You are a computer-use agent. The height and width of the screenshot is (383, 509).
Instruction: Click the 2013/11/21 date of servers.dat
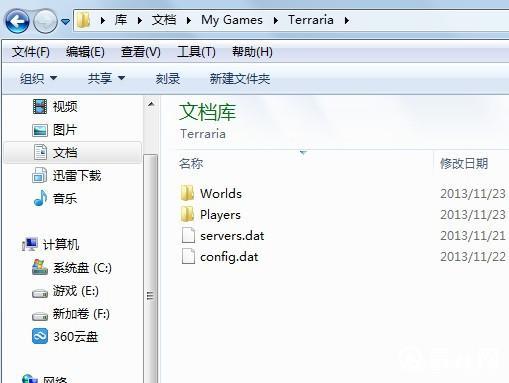tap(473, 236)
